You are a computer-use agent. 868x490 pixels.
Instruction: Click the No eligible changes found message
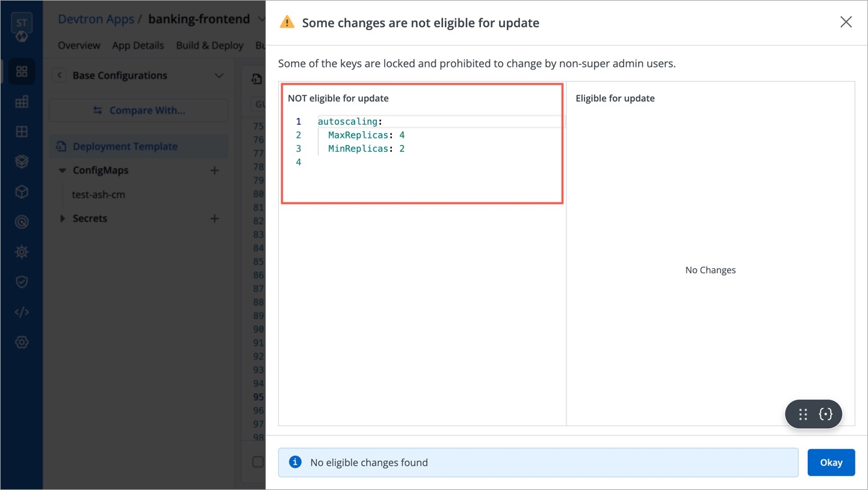(x=369, y=462)
